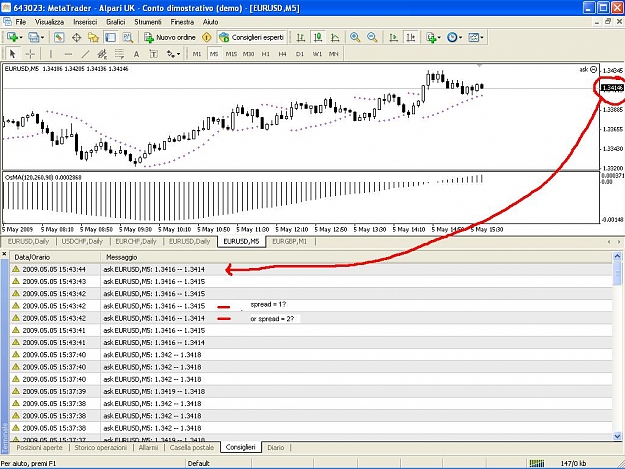Draw a horizontal line tool
This screenshot has height=469, width=625.
click(x=68, y=54)
